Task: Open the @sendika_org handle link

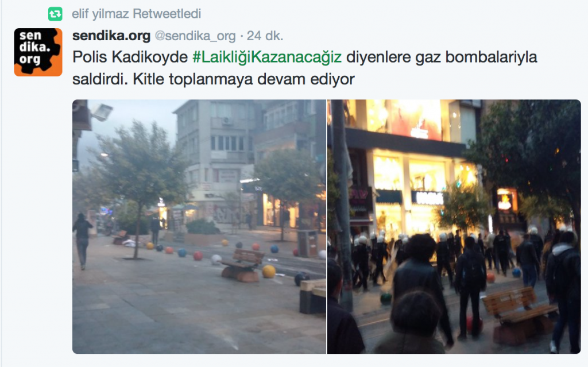Action: [x=195, y=36]
